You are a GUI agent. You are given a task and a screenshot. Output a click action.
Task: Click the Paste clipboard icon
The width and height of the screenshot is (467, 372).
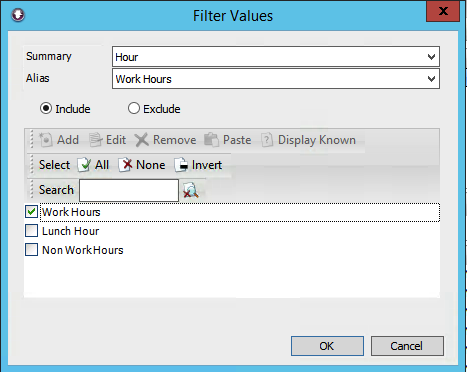tap(211, 140)
